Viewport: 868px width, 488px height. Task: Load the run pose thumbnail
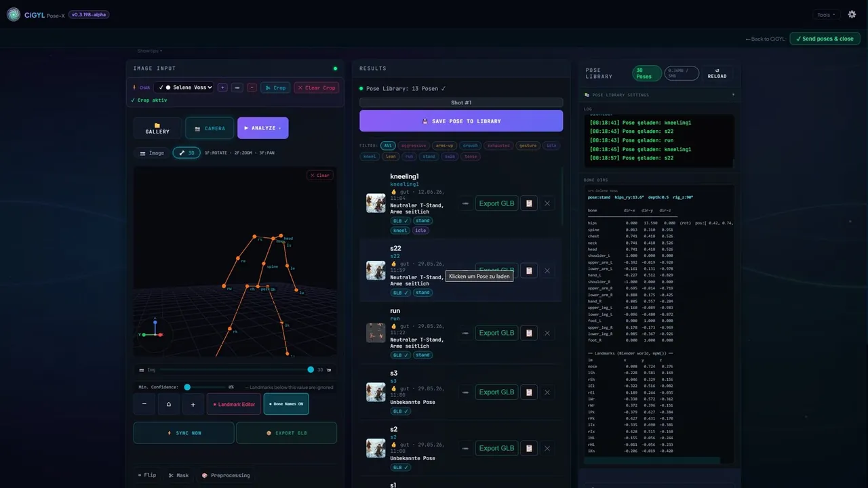tap(376, 333)
